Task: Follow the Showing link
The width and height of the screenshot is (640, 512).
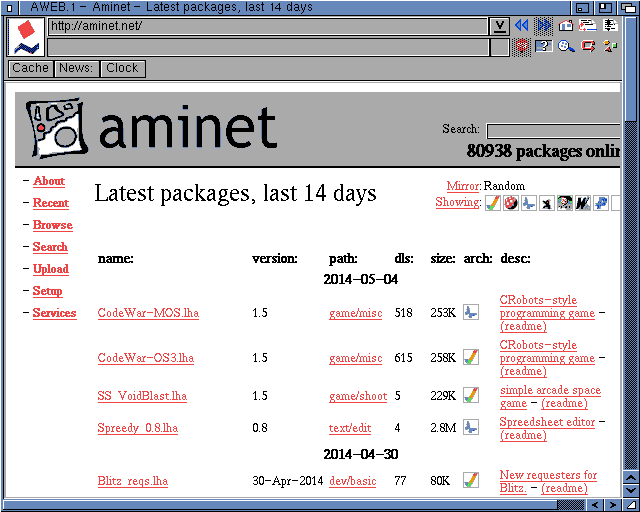Action: (457, 202)
